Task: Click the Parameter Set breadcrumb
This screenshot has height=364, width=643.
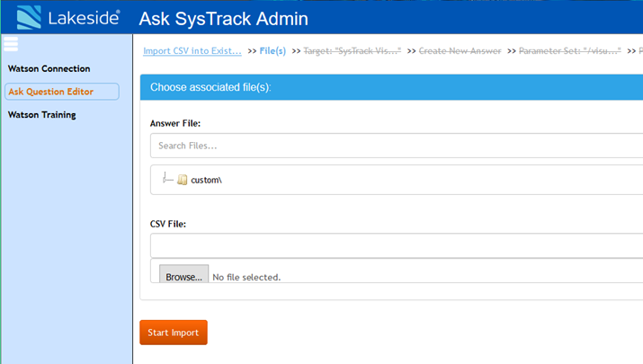Action: coord(570,51)
